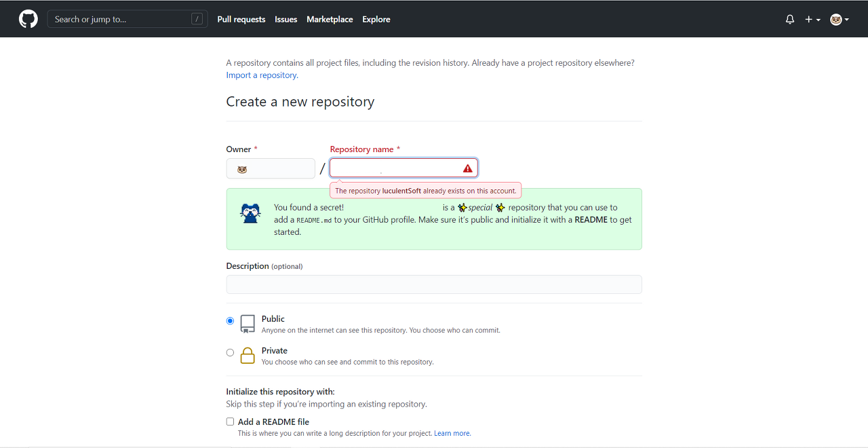
Task: Click the Import a repository link
Action: tap(262, 75)
